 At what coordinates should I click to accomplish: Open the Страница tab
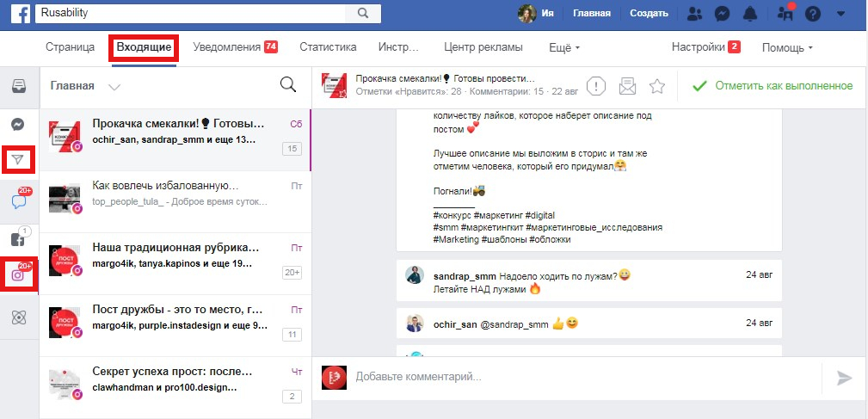point(71,47)
